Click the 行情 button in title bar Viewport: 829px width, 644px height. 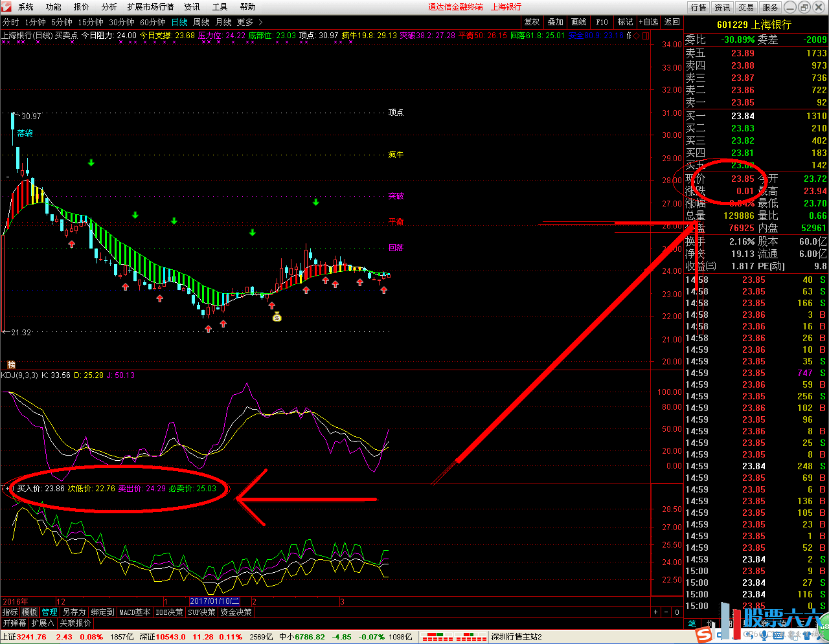pyautogui.click(x=699, y=7)
